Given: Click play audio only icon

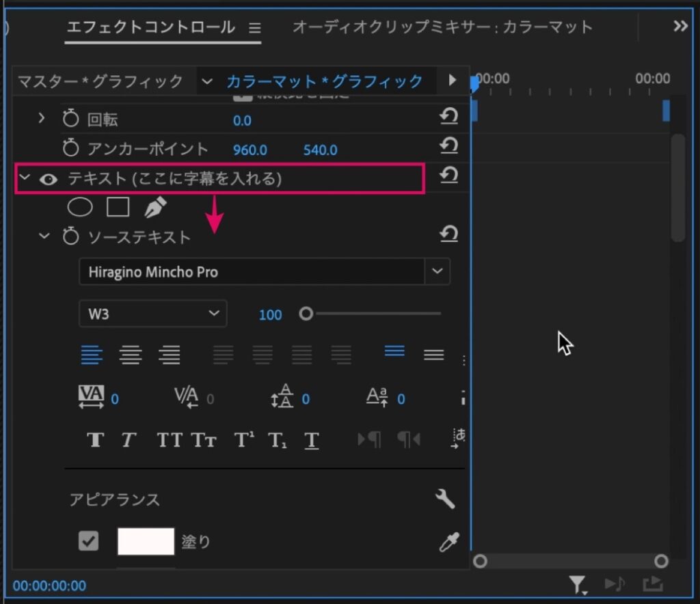Looking at the screenshot, I should [x=615, y=584].
